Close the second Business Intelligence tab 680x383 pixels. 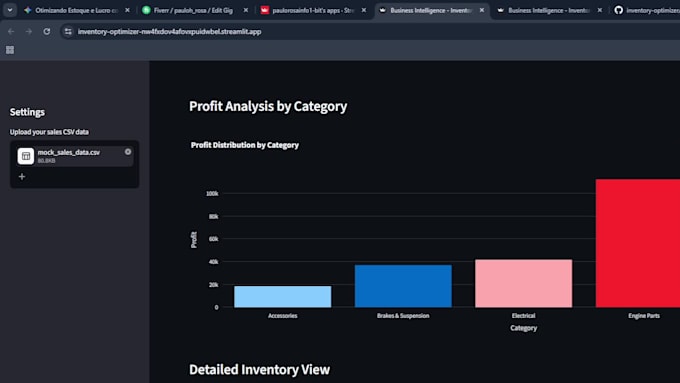pyautogui.click(x=600, y=10)
